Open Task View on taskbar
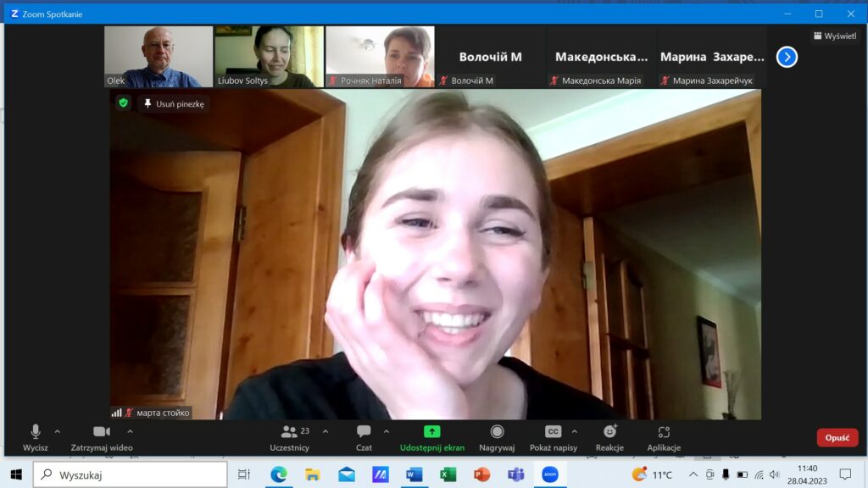 click(243, 474)
